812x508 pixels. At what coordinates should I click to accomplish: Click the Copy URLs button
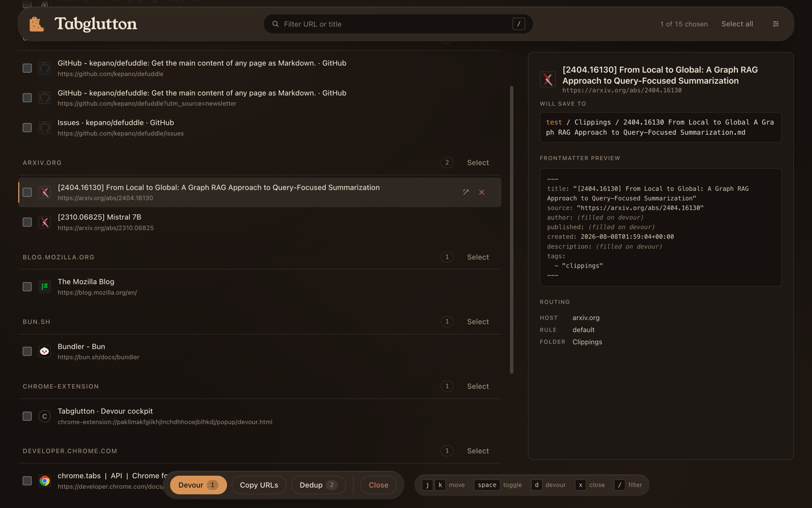[259, 485]
